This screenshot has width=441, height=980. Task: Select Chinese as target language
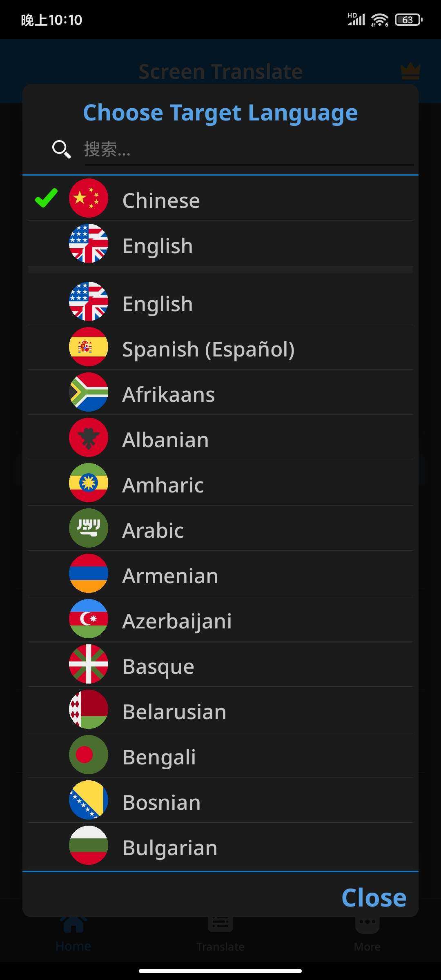[x=220, y=199]
